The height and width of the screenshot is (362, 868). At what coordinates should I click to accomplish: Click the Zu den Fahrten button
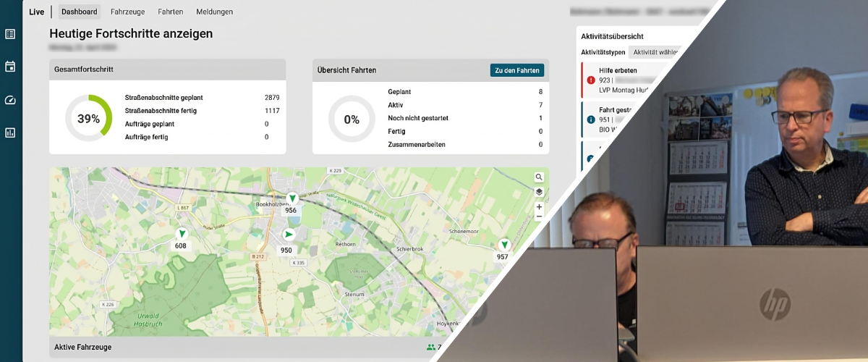(x=517, y=70)
